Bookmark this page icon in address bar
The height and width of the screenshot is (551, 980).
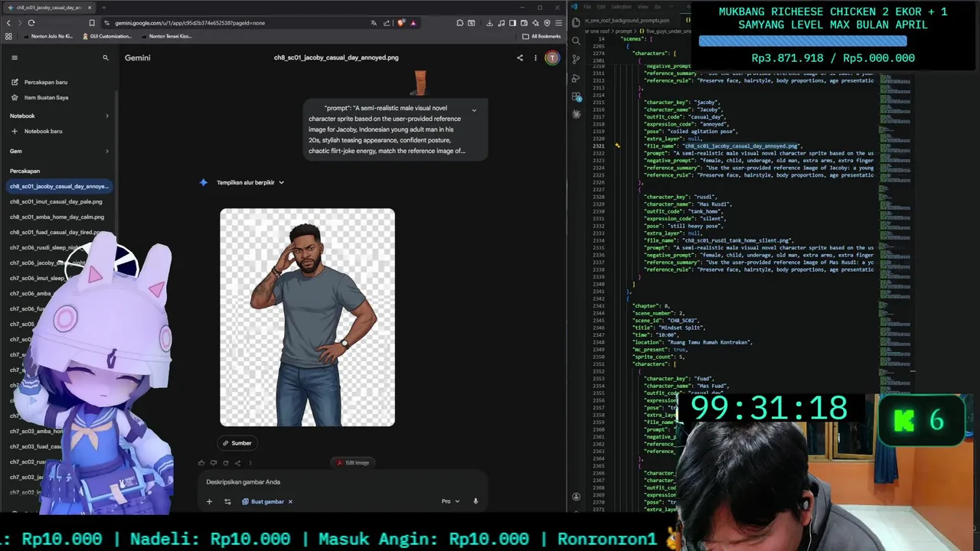[92, 23]
